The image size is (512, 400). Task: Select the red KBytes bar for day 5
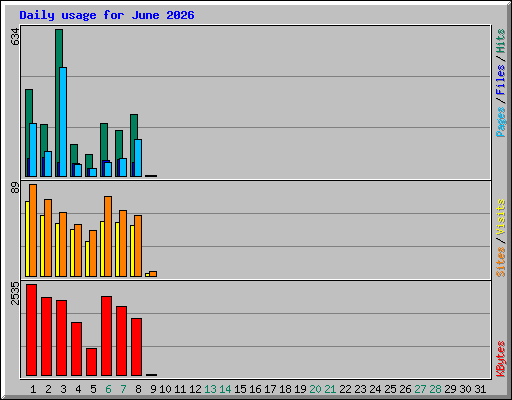tap(91, 362)
